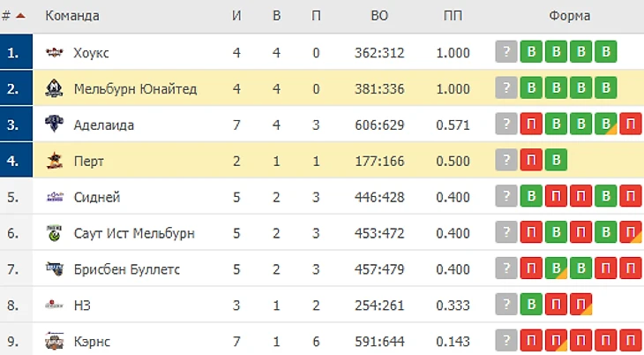This screenshot has width=644, height=355.
Task: Sort by the Команда column header
Action: [72, 16]
